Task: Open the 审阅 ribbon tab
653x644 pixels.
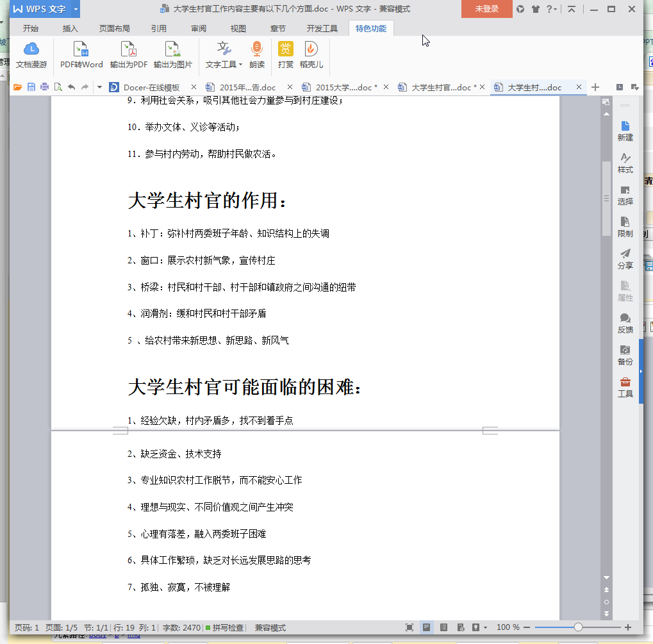Action: coord(199,28)
